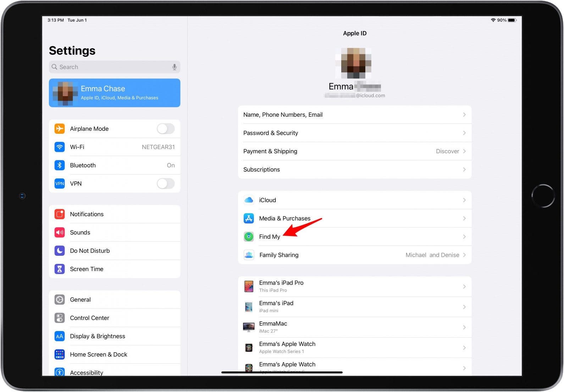The height and width of the screenshot is (392, 564).
Task: Open Subscriptions page
Action: 355,170
